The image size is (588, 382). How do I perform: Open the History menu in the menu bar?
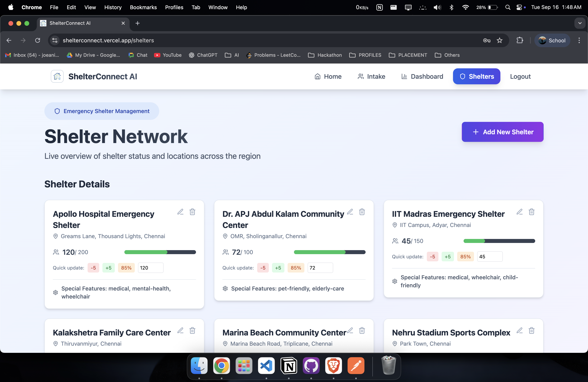pos(113,7)
